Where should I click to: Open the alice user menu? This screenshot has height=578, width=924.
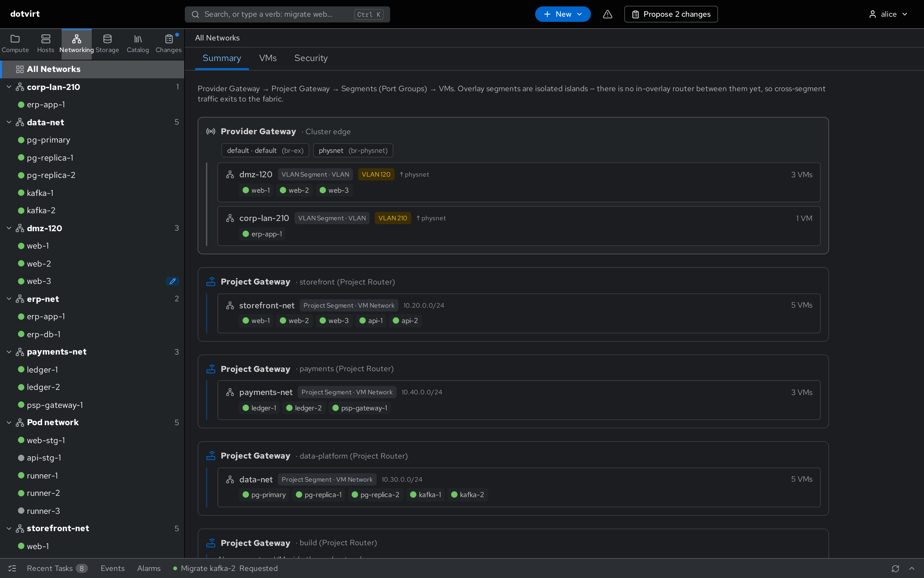(x=888, y=14)
